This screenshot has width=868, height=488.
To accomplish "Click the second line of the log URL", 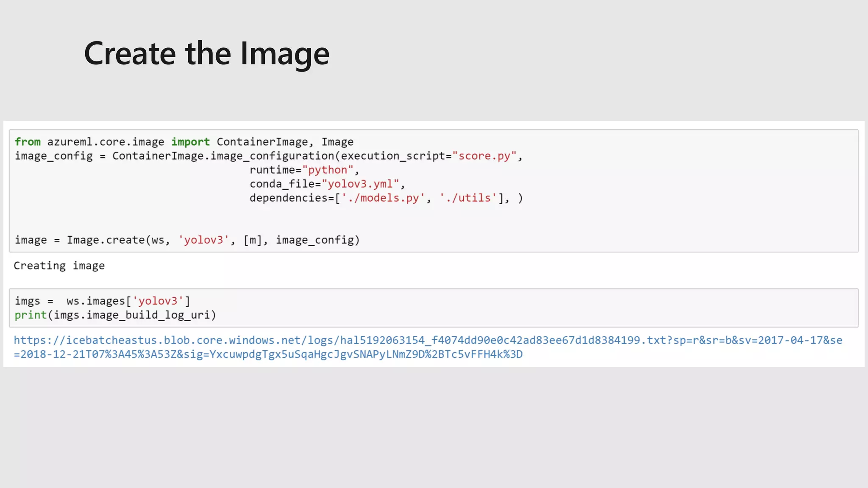I will [268, 354].
